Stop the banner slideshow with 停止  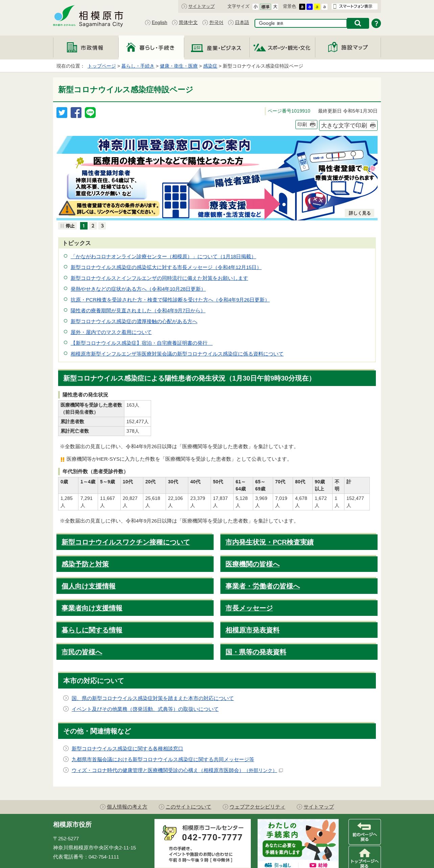[67, 226]
